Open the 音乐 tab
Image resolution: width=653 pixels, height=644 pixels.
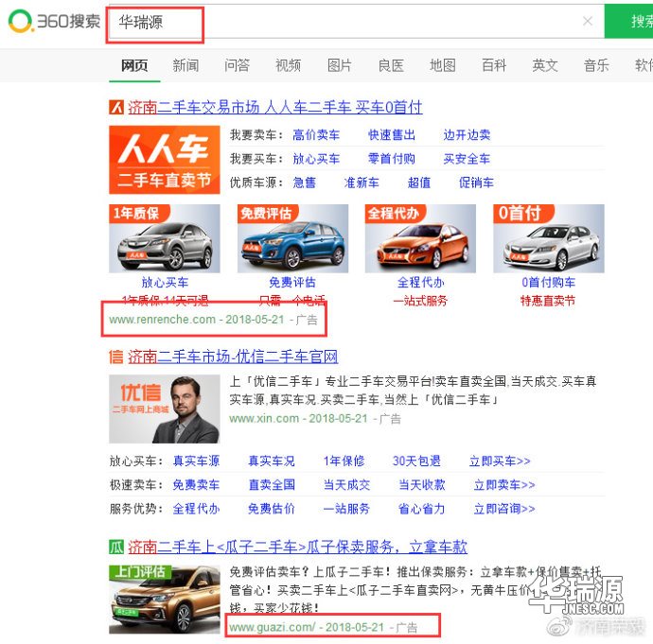596,65
